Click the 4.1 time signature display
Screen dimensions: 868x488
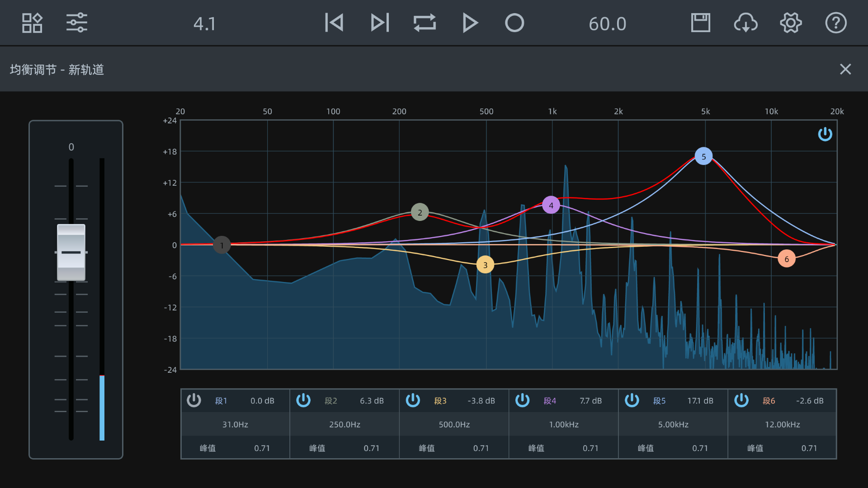(x=205, y=23)
